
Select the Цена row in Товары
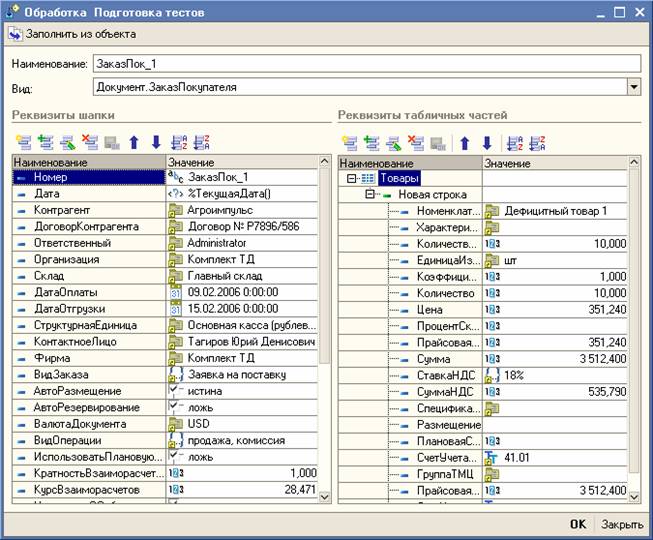(x=483, y=310)
